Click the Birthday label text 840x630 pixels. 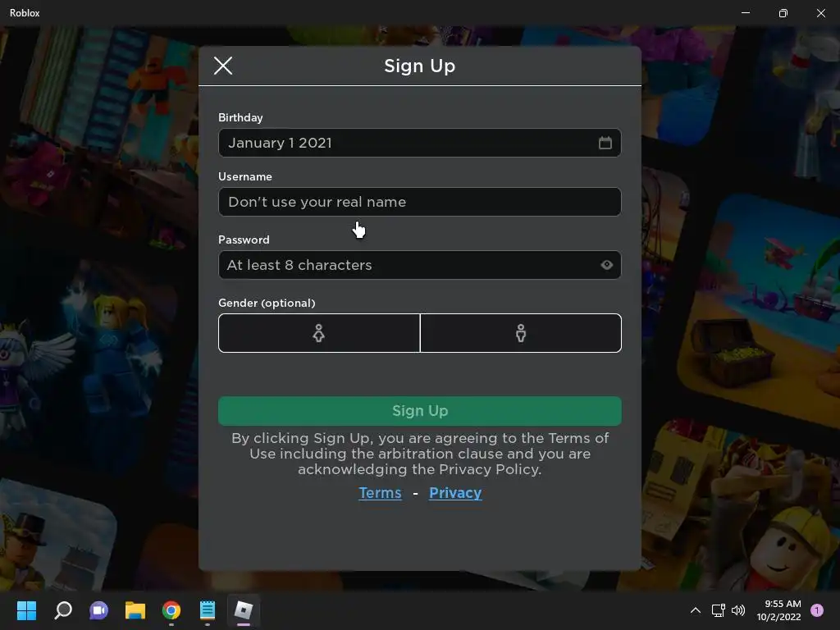(x=240, y=117)
